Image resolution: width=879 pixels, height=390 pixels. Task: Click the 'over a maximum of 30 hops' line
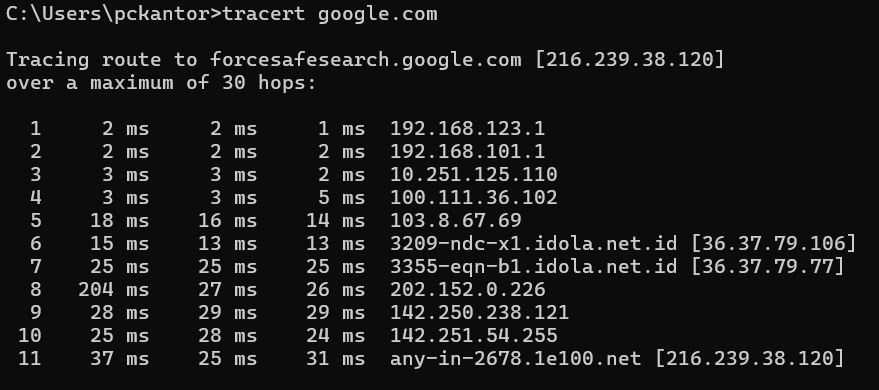pos(161,83)
